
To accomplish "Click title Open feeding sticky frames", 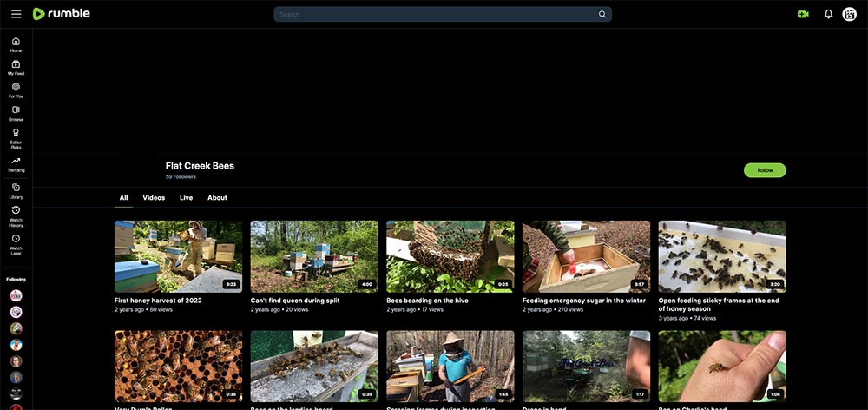I will [719, 304].
